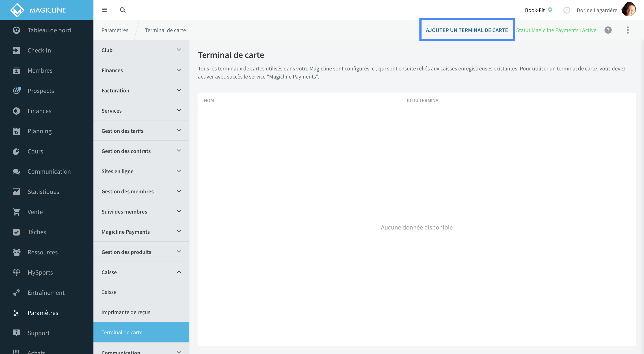Expand Gestion des tarifs section
Image resolution: width=644 pixels, height=354 pixels.
[x=141, y=131]
